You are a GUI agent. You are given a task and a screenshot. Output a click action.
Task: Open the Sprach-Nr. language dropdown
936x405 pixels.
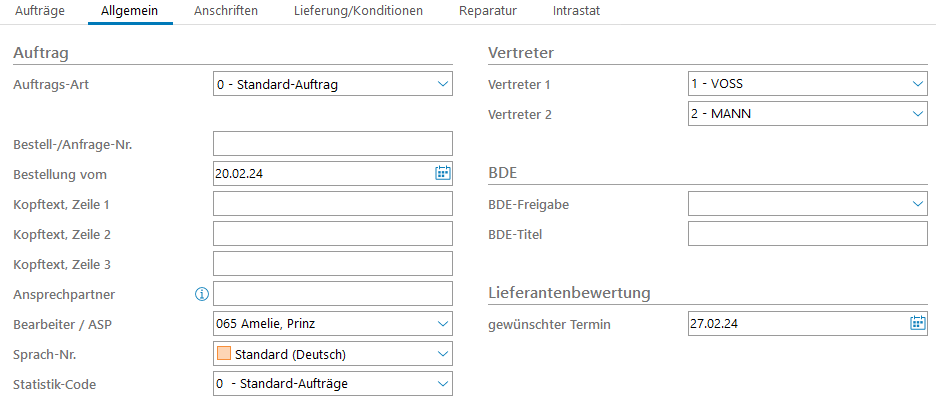443,354
